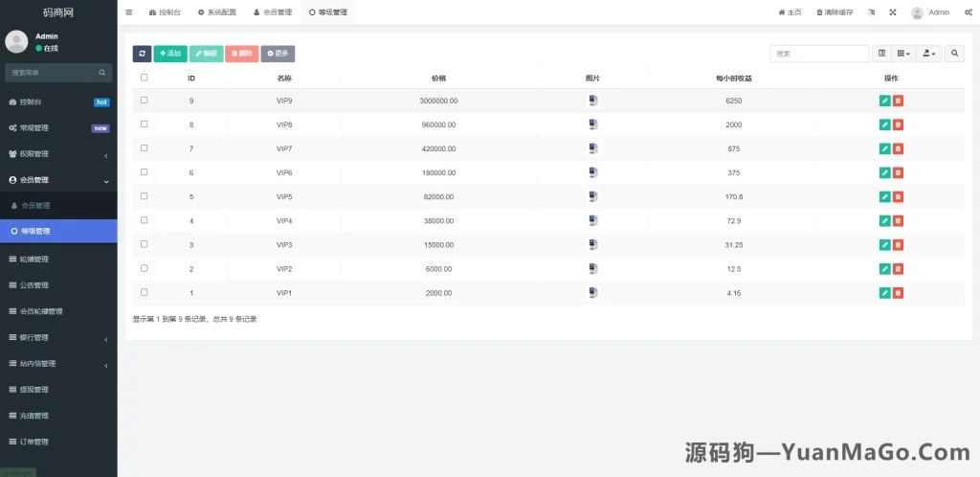Viewport: 980px width, 477px height.
Task: Check the checkbox for VIP8 row
Action: pos(145,125)
